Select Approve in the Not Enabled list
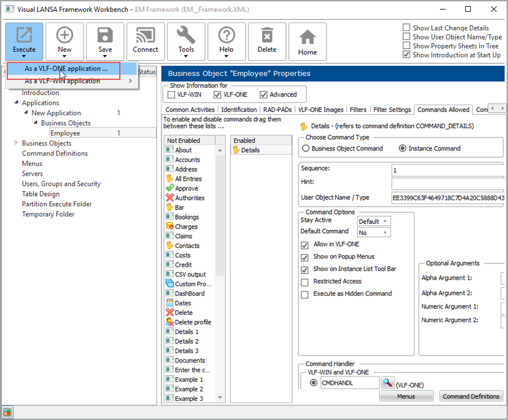The width and height of the screenshot is (508, 420). (186, 189)
